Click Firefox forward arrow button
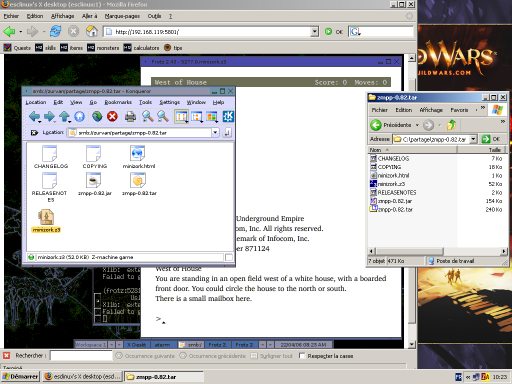Screen dimensions: 512x384 tap(32, 32)
